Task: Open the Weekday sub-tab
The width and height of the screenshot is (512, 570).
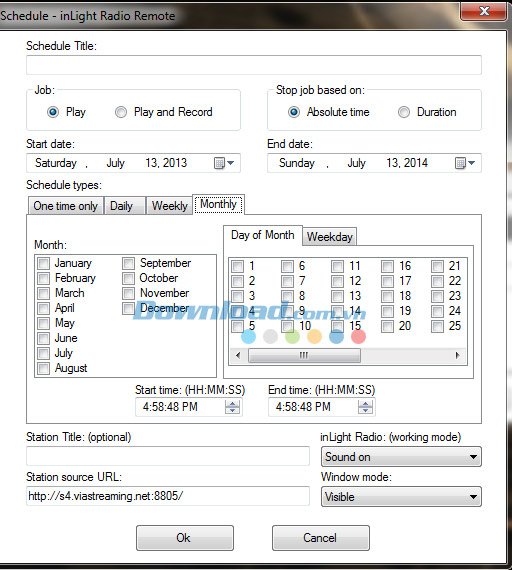Action: click(x=329, y=237)
